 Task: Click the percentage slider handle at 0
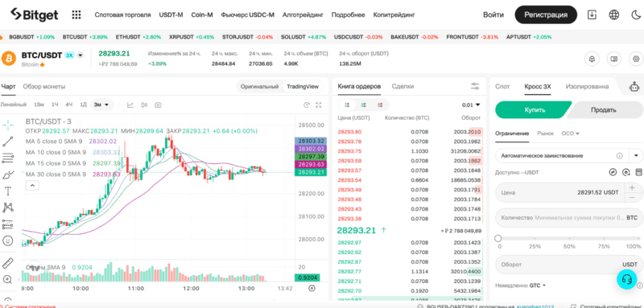coord(498,238)
